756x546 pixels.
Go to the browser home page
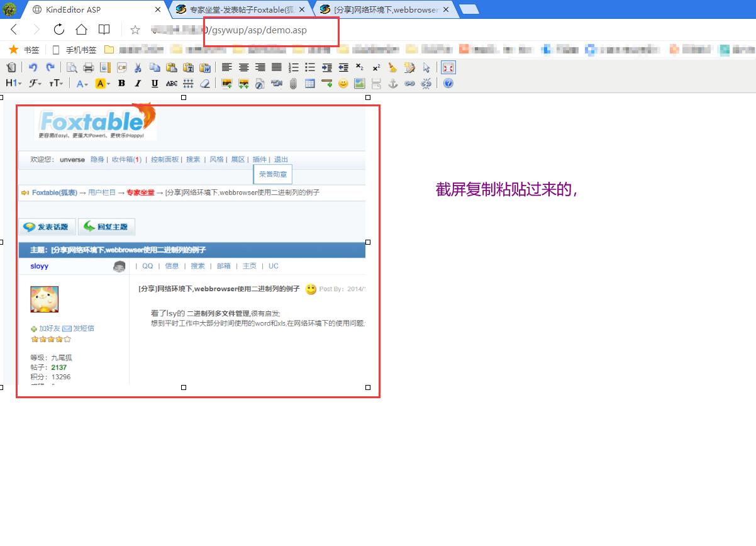(x=81, y=30)
